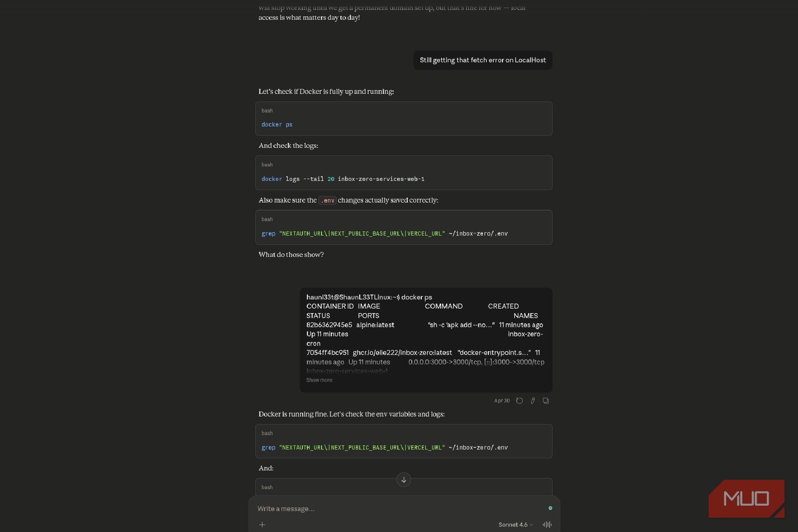Screen dimensions: 798x532
Task: Click the 0.0.0.0:3000->3000/tcp ports text
Action: (445, 362)
